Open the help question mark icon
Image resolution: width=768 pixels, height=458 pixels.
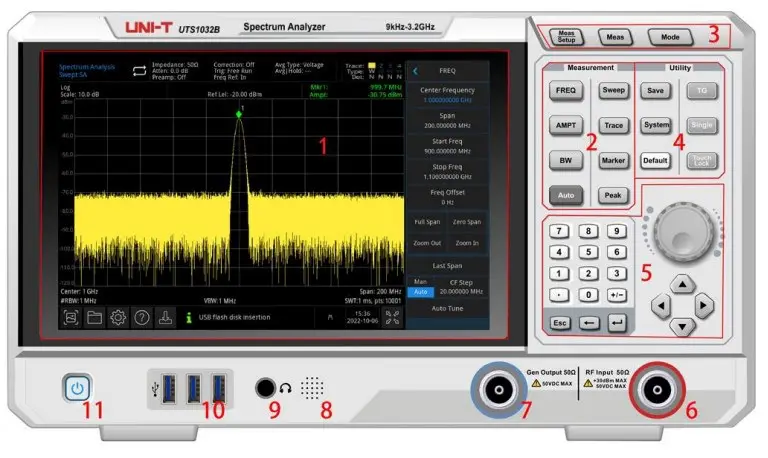coord(142,318)
